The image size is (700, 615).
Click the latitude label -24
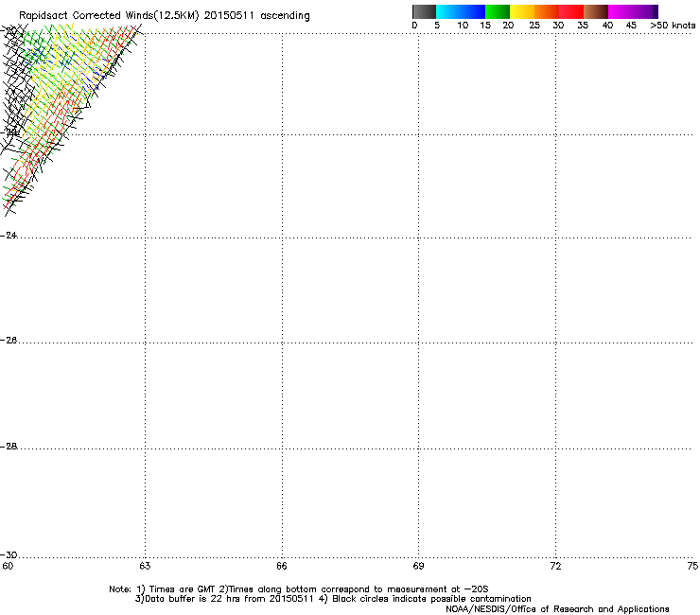9,236
